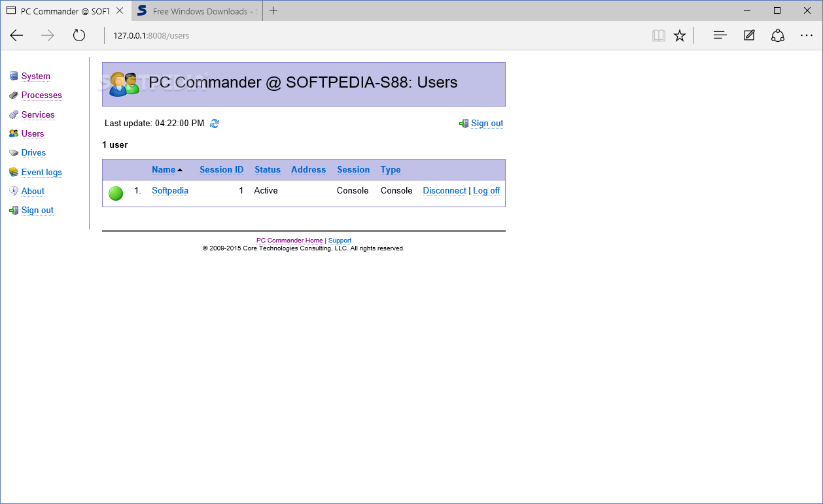Click the Drives icon in sidebar
This screenshot has width=823, height=504.
tap(14, 153)
